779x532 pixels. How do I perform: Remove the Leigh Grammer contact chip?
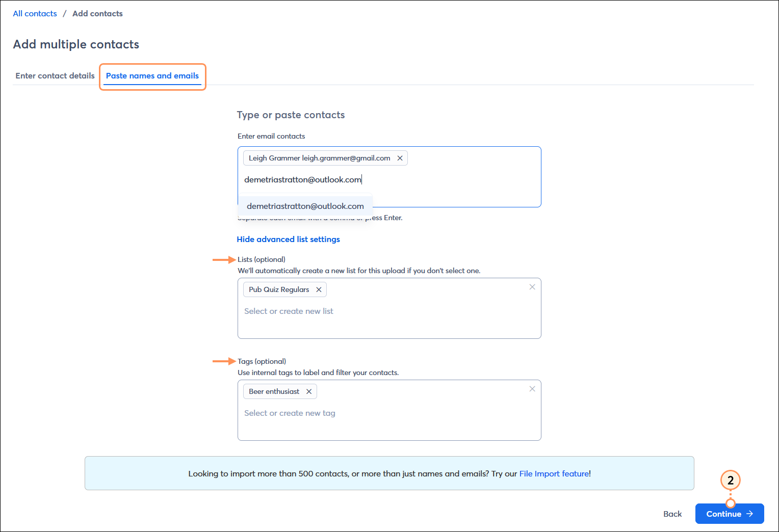[x=400, y=158]
